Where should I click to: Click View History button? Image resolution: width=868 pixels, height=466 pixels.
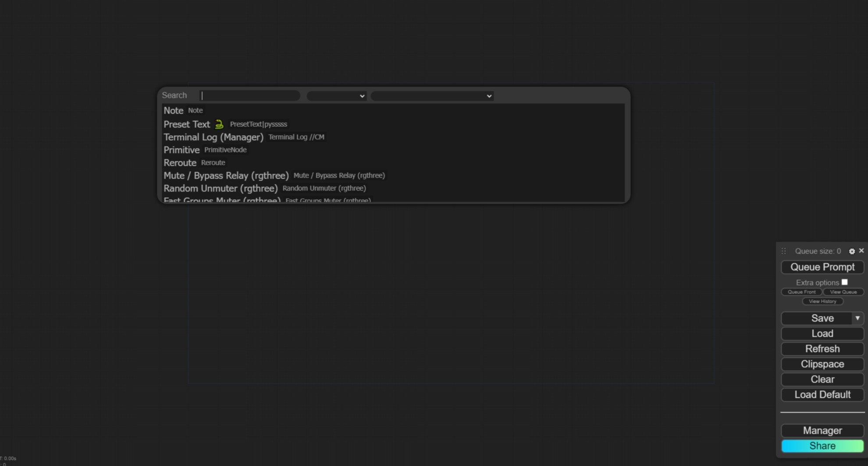[x=822, y=301]
